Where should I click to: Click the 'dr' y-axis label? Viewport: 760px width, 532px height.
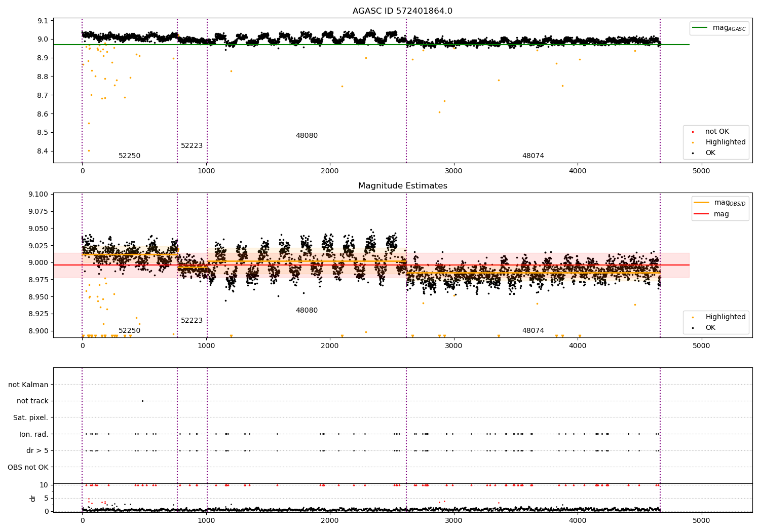33,498
